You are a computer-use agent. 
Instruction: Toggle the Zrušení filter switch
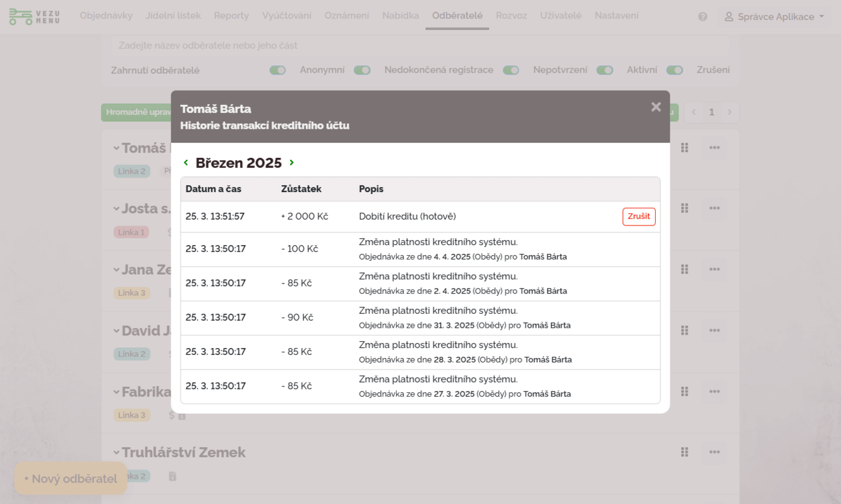coord(674,70)
